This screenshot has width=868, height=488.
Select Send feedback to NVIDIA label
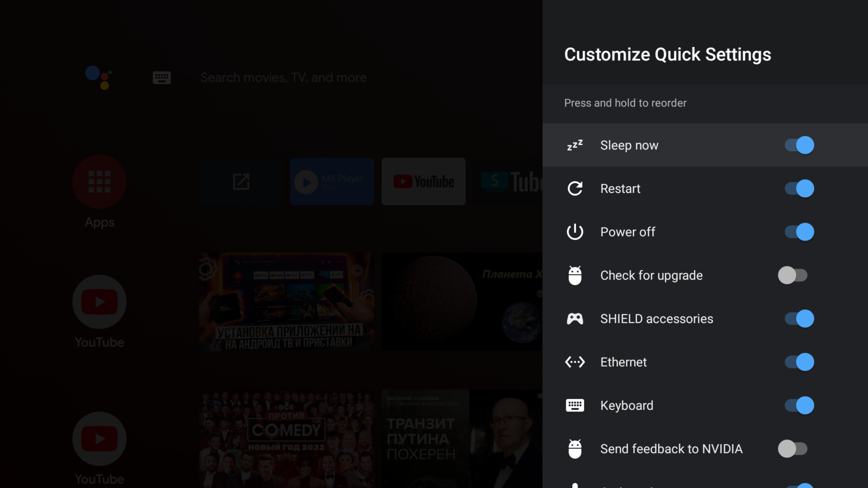tap(671, 449)
